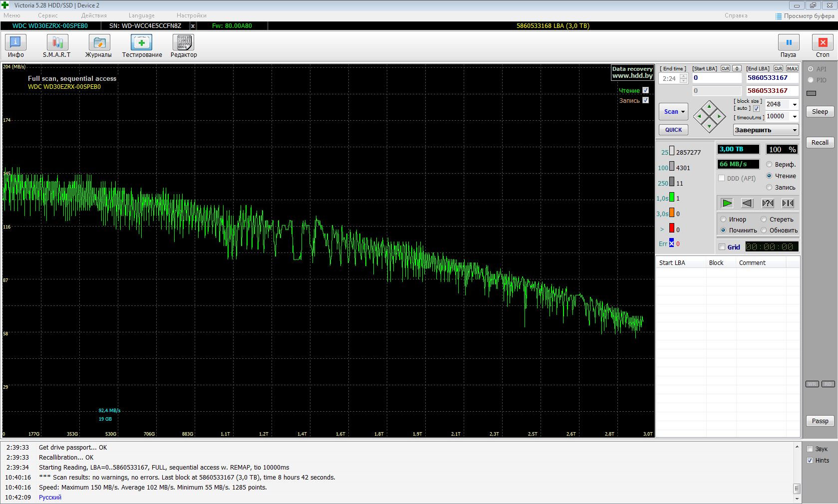Click the Start LBA input field
Viewport: 838px width, 504px height.
[x=717, y=78]
